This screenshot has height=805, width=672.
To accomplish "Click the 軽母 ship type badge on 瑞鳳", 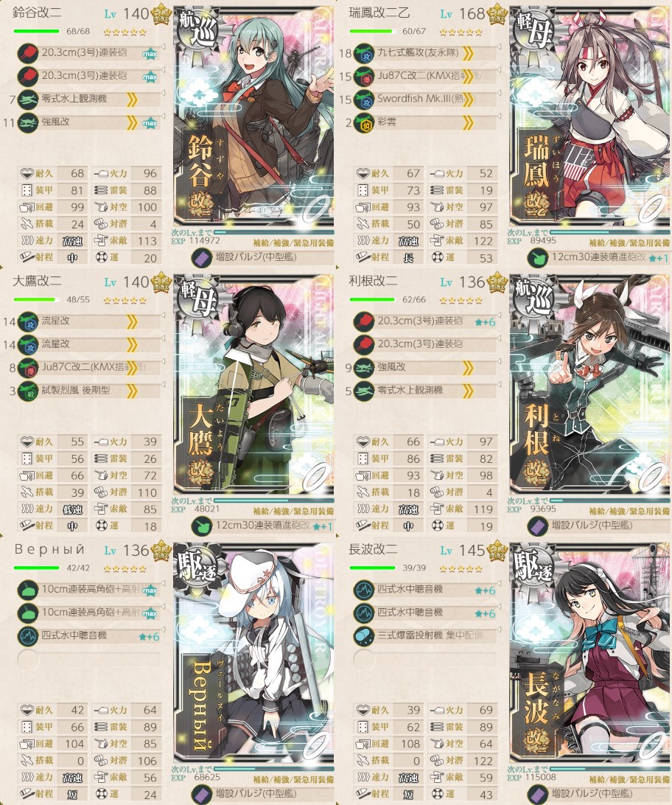I will (533, 30).
